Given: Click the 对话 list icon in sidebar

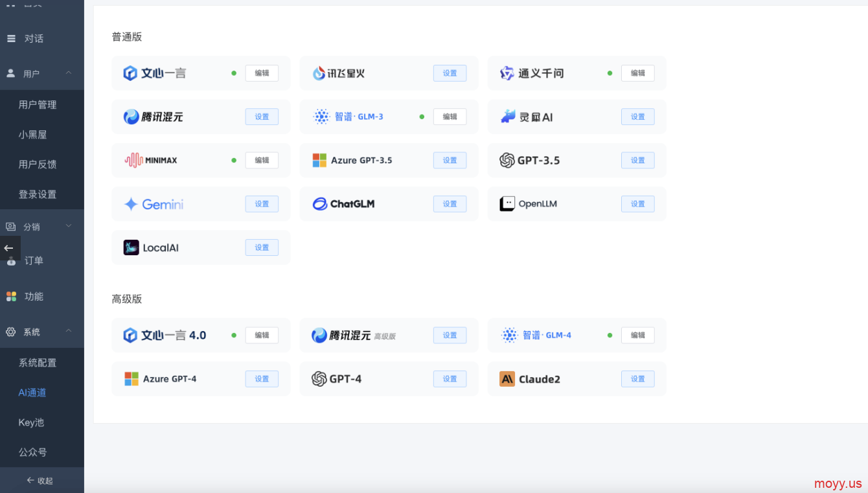Looking at the screenshot, I should (x=11, y=39).
